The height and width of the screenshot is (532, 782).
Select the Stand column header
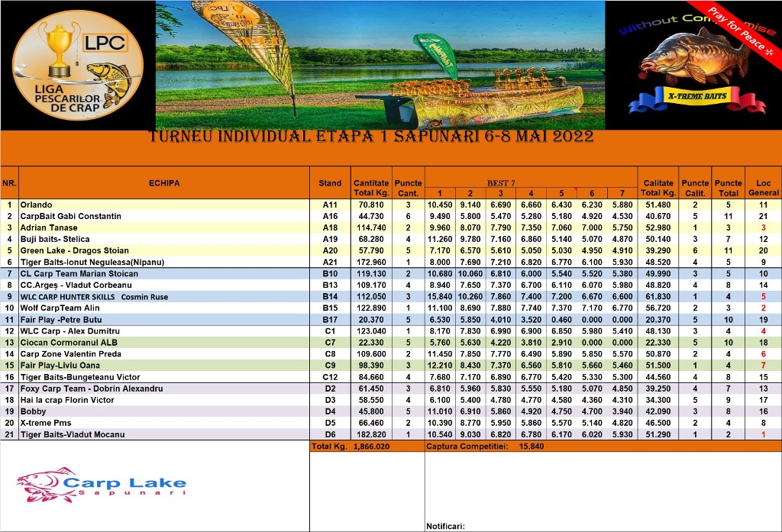pos(330,183)
